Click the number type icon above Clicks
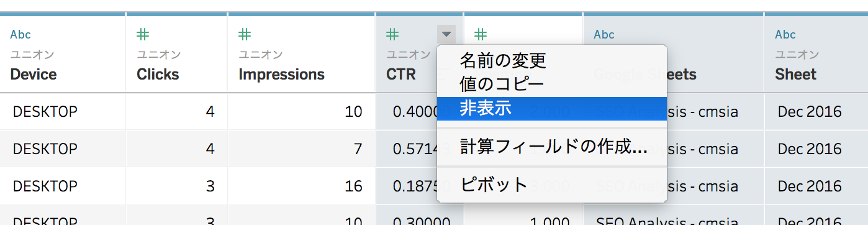This screenshot has height=225, width=868. point(143,34)
